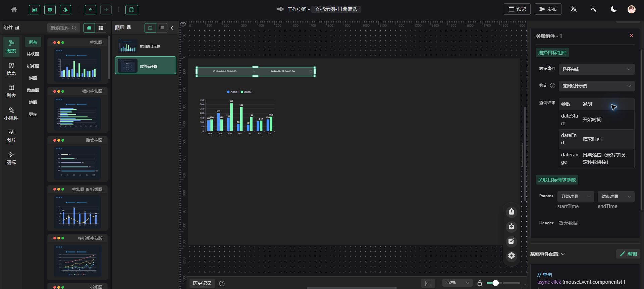Set layers to thumbnail display mode
Image resolution: width=644 pixels, height=289 pixels.
click(x=150, y=28)
